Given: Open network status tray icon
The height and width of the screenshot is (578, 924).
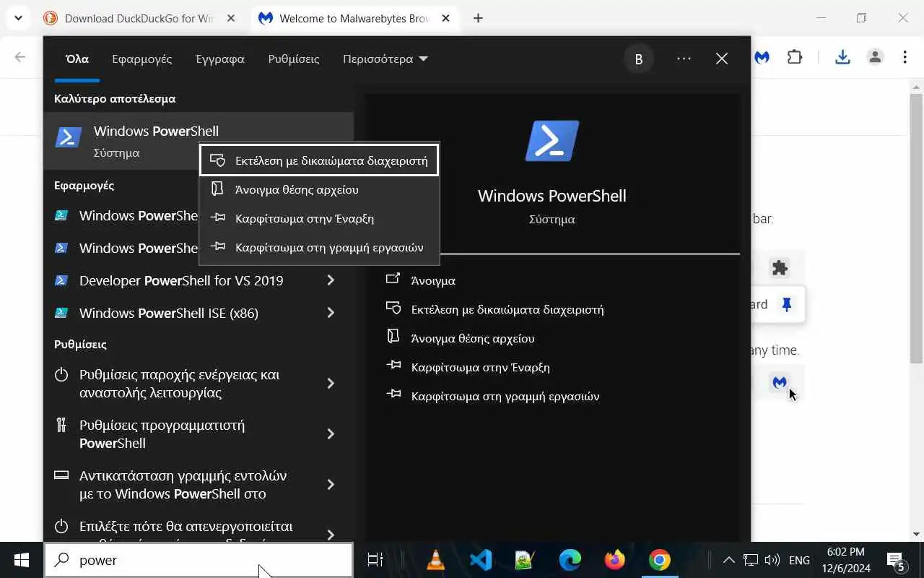Looking at the screenshot, I should tap(751, 560).
